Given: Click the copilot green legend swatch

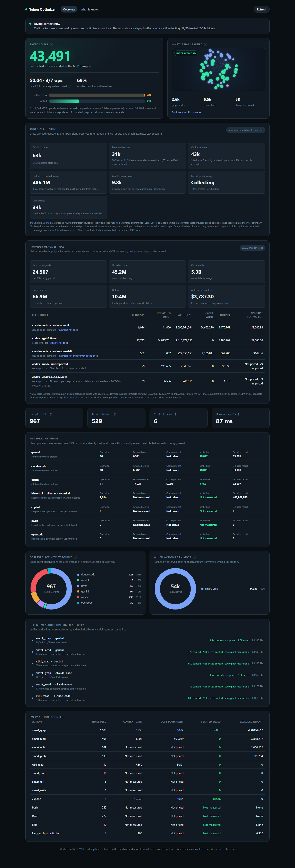Looking at the screenshot, I should tap(78, 580).
